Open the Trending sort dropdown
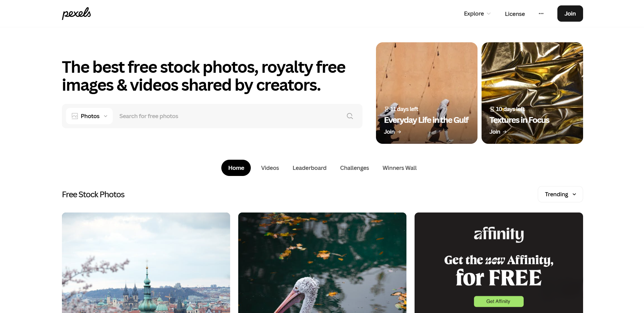Viewport: 644px width, 313px height. [x=560, y=194]
